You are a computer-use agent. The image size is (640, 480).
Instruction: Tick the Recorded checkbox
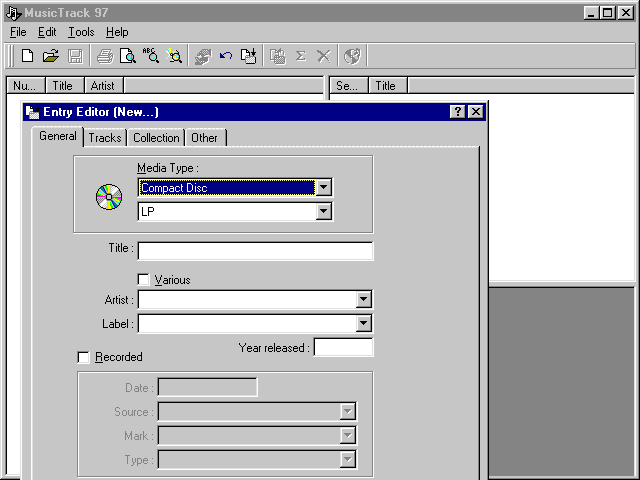point(84,357)
